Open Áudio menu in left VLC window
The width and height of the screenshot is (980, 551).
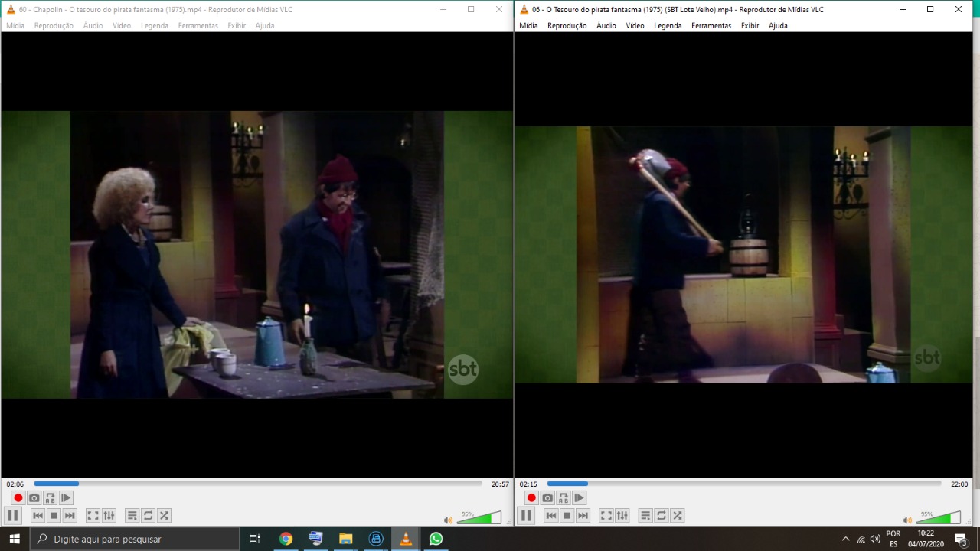93,25
